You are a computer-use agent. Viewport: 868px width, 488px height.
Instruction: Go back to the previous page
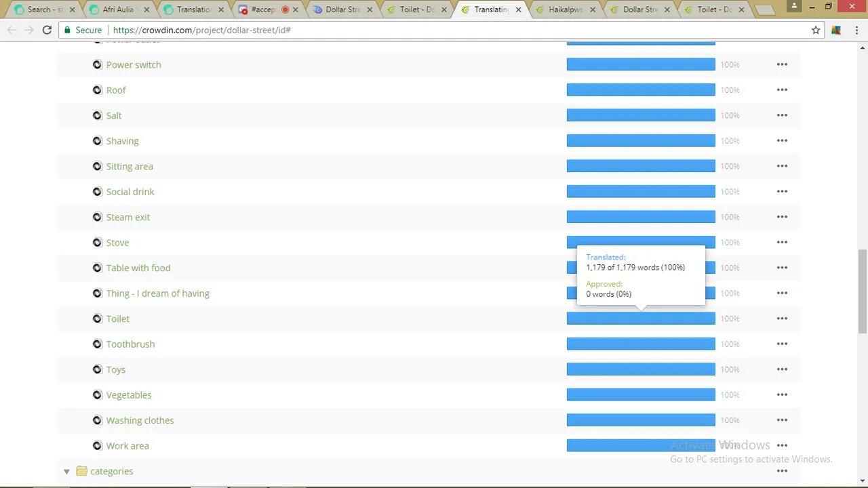click(12, 30)
